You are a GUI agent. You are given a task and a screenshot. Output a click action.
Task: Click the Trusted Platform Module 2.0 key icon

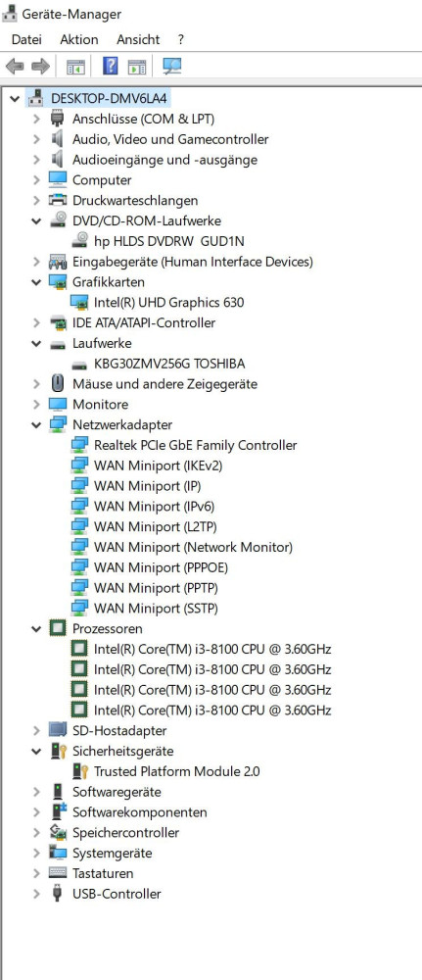click(x=80, y=772)
